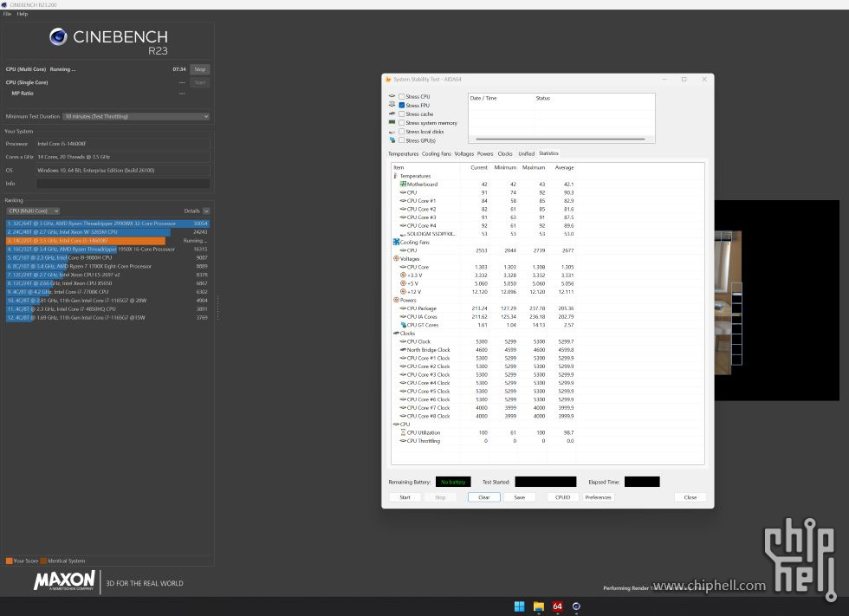849x616 pixels.
Task: Click the Maximum column header
Action: (x=534, y=167)
